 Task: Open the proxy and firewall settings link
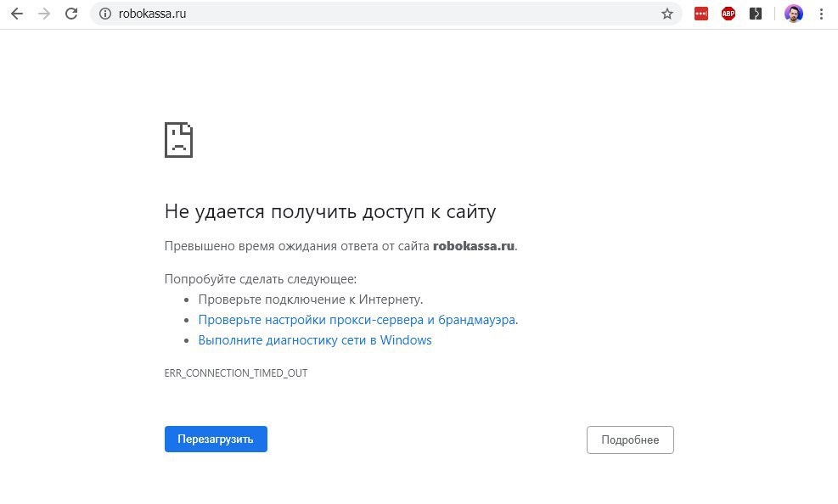(357, 320)
